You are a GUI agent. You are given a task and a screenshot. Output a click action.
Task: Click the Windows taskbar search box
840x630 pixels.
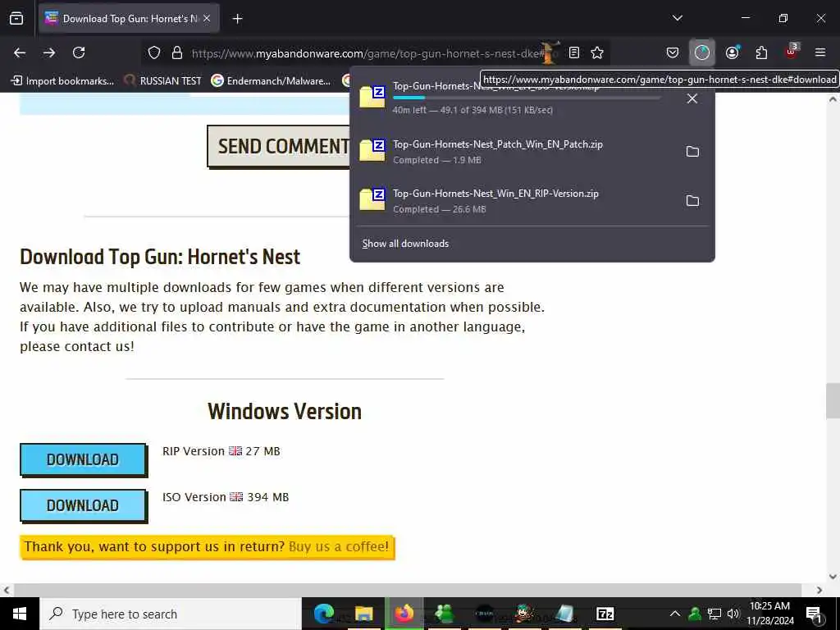click(171, 614)
